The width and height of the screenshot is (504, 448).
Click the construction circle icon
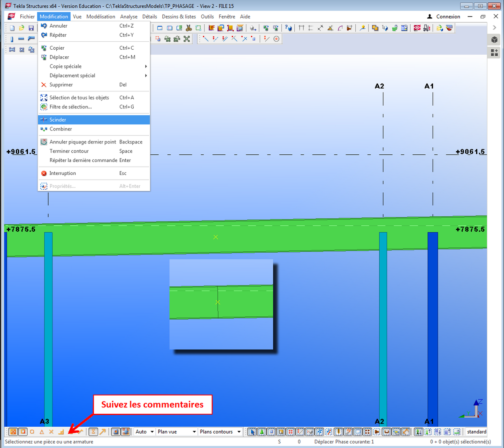276,39
